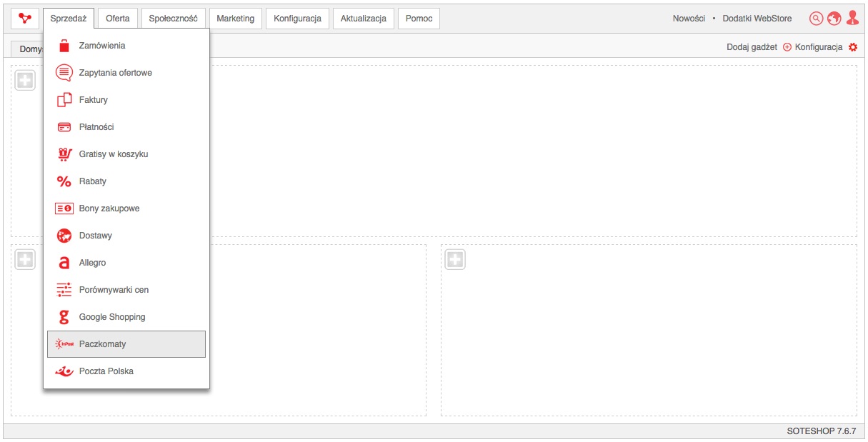Open Allegro menu entry
This screenshot has height=442, width=868.
126,263
